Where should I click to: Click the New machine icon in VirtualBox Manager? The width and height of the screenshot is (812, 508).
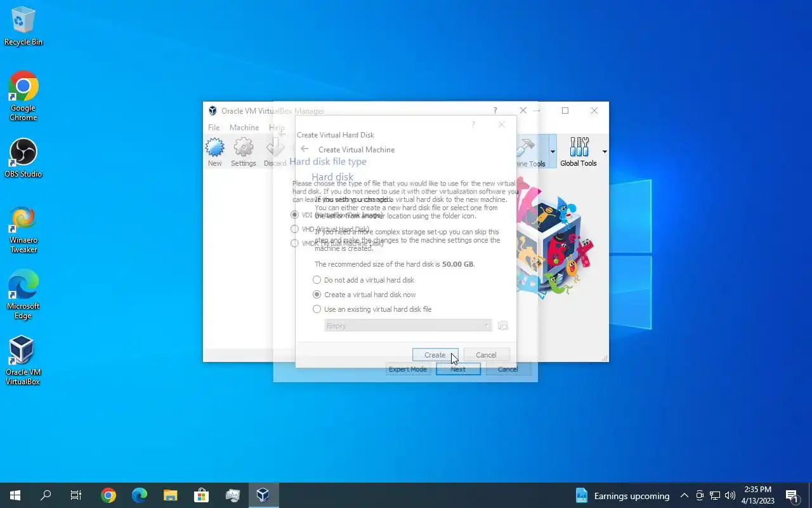pyautogui.click(x=215, y=152)
